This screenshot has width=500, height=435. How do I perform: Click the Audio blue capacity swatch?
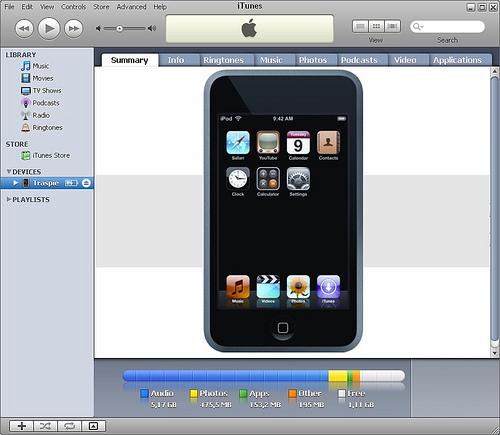[x=144, y=393]
